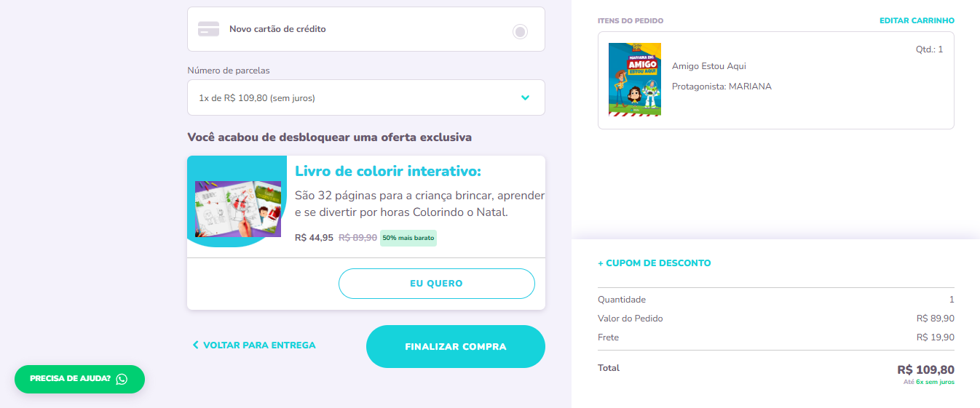Click the Novo cartão de crédito label

coord(277,29)
